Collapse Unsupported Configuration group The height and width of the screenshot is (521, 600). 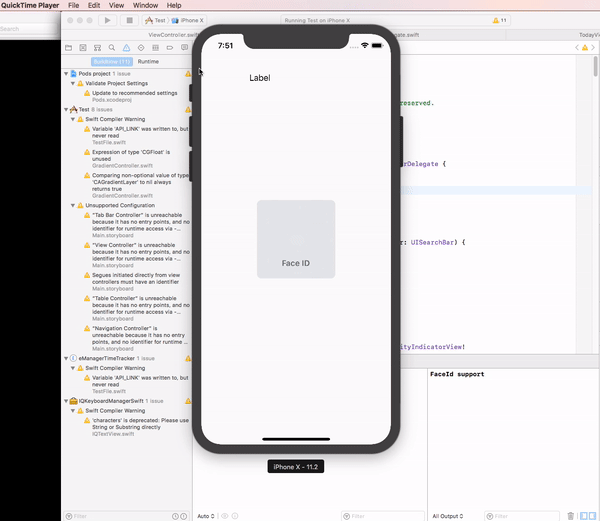pos(73,205)
